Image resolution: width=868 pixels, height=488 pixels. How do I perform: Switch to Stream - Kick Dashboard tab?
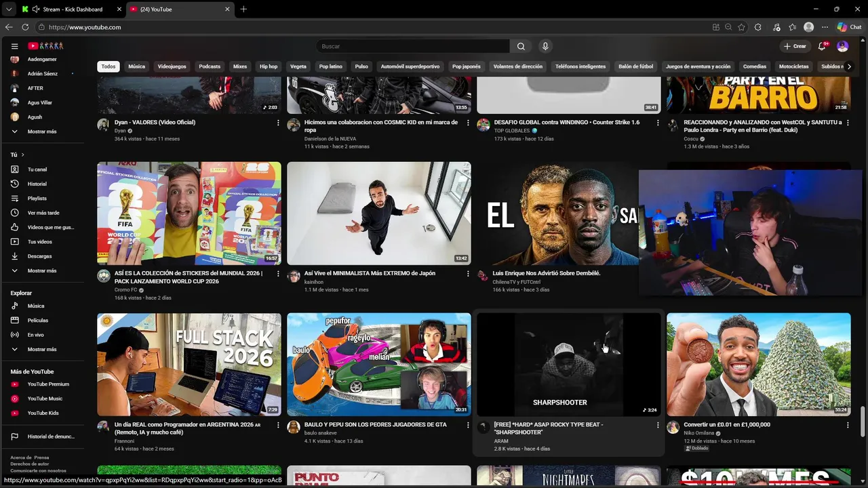pos(71,9)
